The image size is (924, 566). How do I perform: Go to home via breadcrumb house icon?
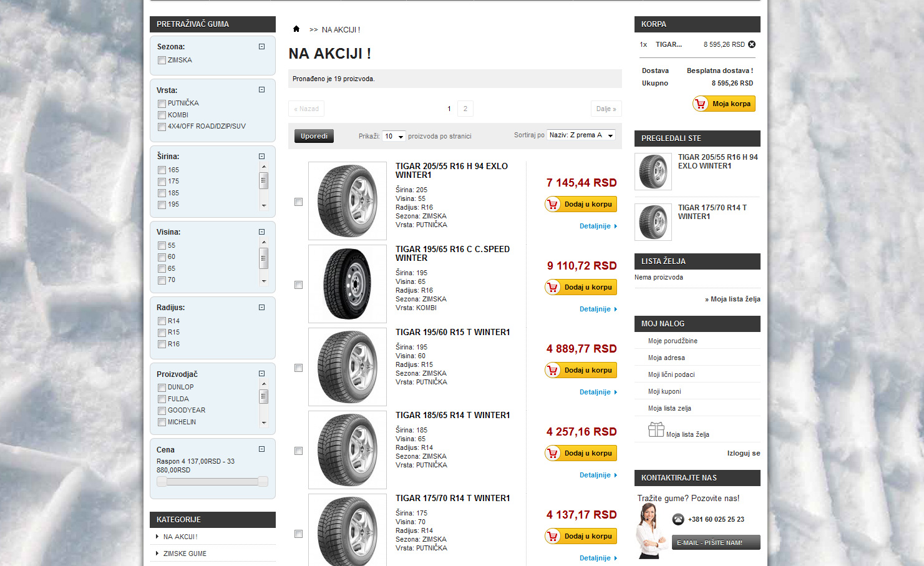(296, 29)
